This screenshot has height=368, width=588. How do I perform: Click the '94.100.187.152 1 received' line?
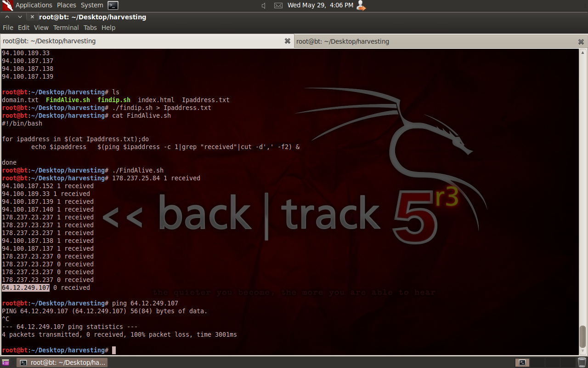pyautogui.click(x=48, y=186)
